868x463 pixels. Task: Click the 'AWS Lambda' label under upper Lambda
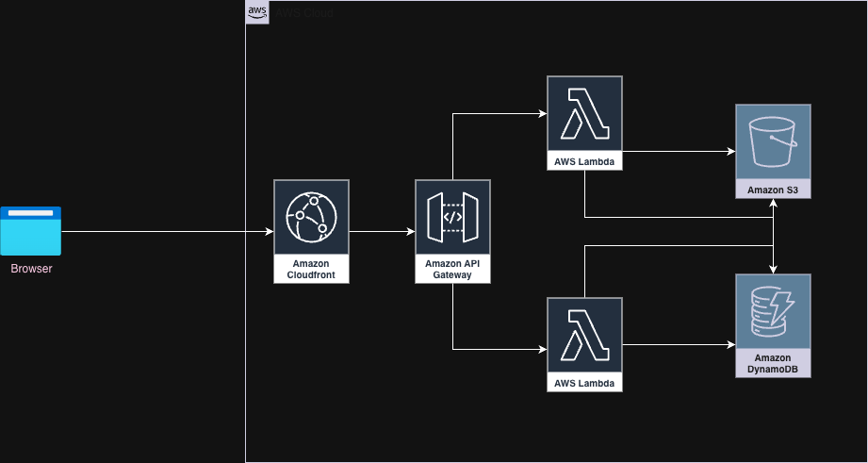(x=584, y=162)
